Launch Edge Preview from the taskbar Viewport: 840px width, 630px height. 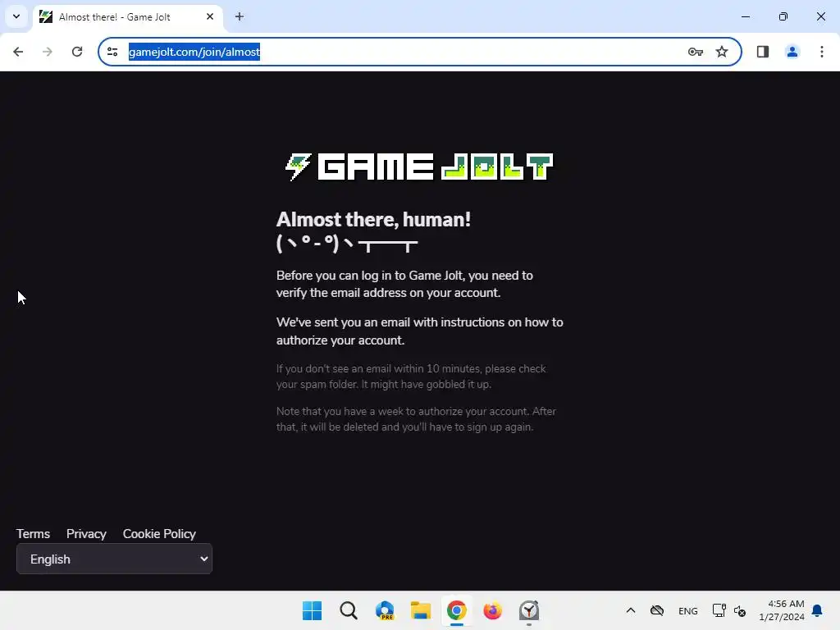coord(385,610)
